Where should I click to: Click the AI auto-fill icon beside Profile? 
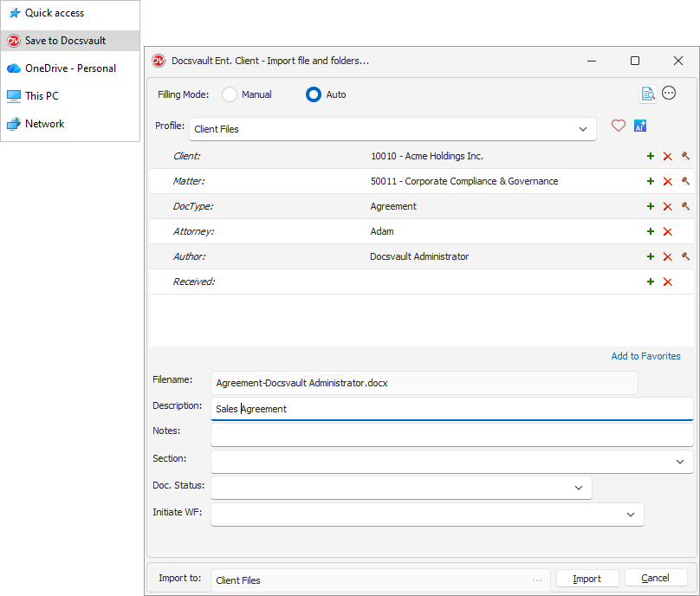pos(640,126)
